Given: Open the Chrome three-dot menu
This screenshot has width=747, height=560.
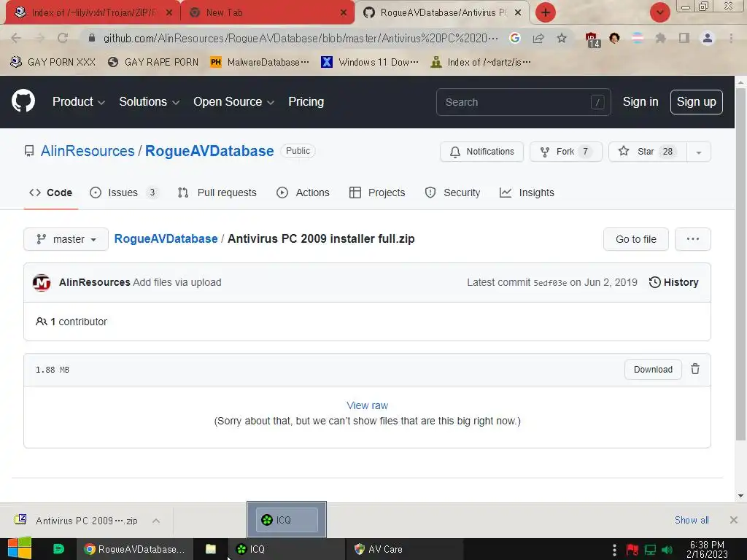Looking at the screenshot, I should pyautogui.click(x=731, y=38).
